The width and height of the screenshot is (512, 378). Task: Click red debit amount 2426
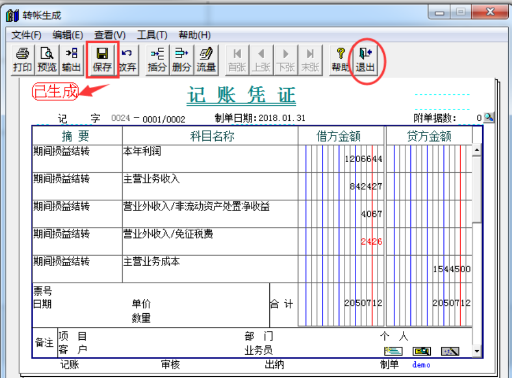pyautogui.click(x=371, y=242)
